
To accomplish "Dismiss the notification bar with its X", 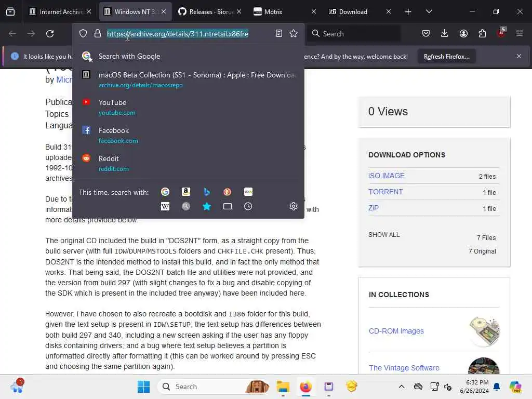I will (x=519, y=56).
